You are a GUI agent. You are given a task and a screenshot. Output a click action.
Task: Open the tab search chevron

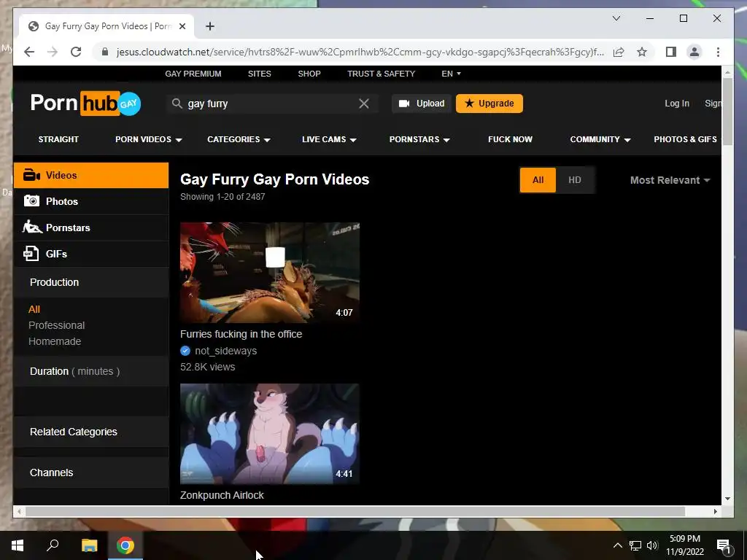(x=616, y=18)
